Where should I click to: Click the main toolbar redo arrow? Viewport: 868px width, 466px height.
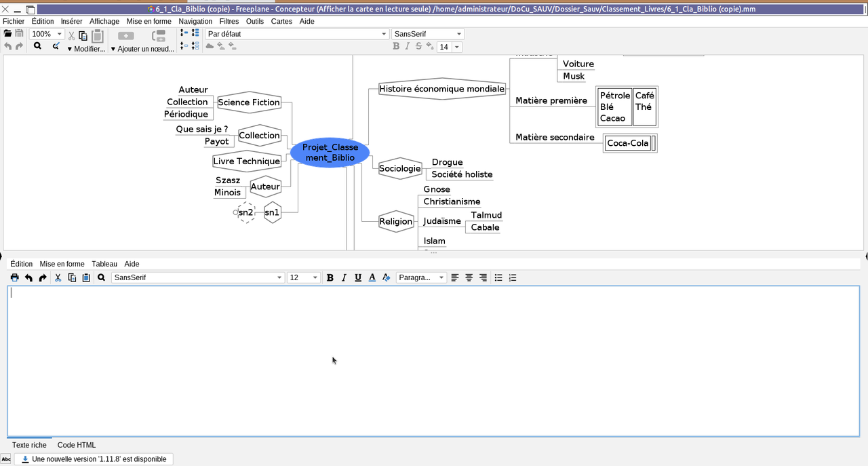pos(19,47)
